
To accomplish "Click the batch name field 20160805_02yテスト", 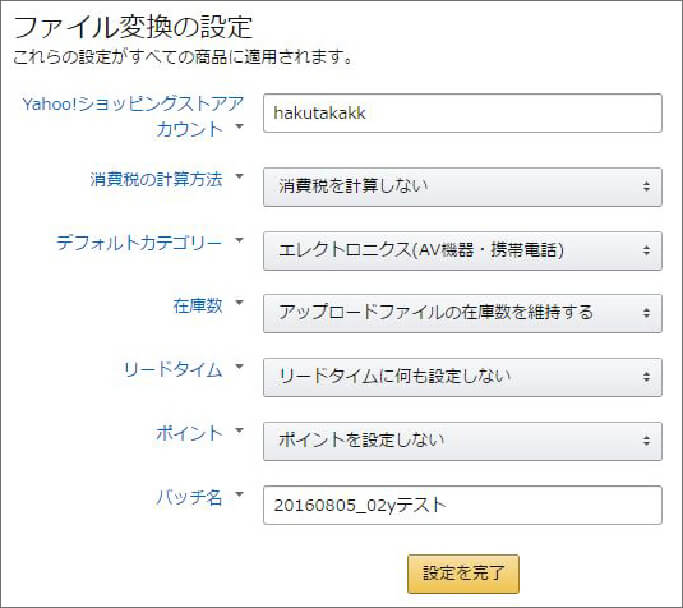I will [x=462, y=505].
